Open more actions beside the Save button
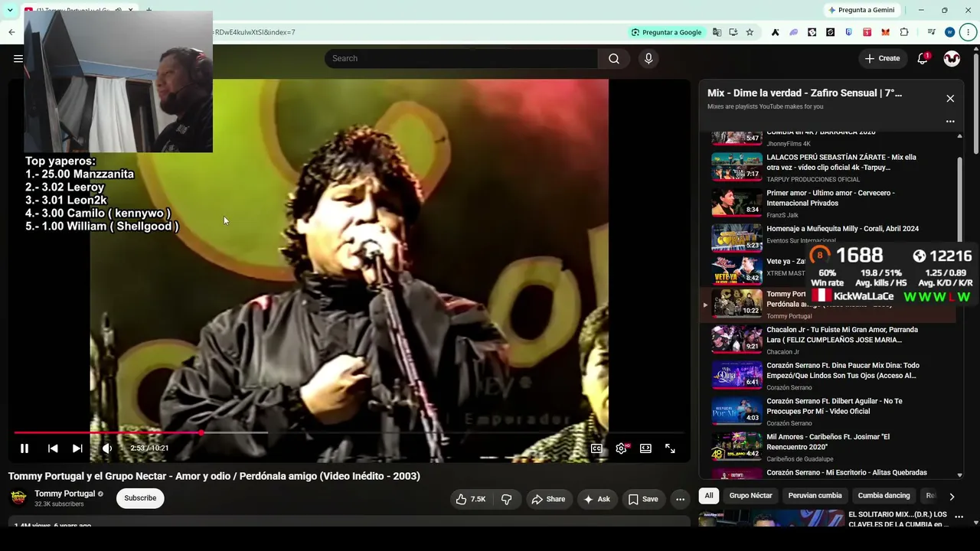This screenshot has width=980, height=551. 680,499
